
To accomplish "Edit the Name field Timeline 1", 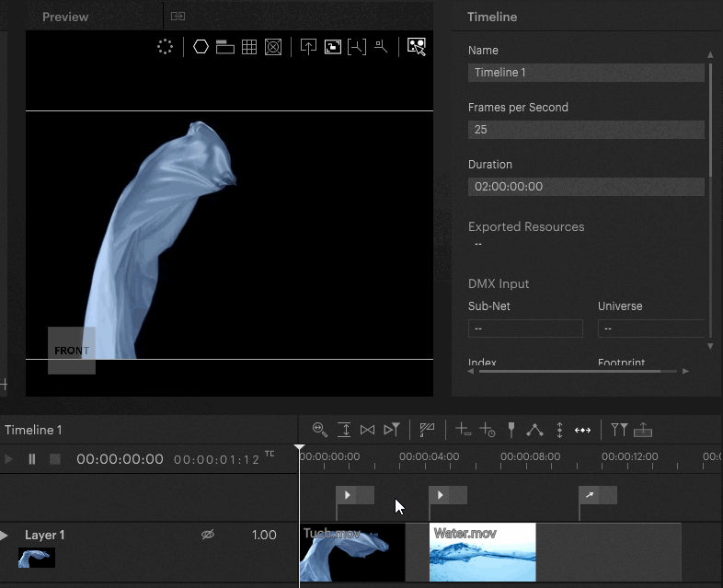I will [x=586, y=73].
